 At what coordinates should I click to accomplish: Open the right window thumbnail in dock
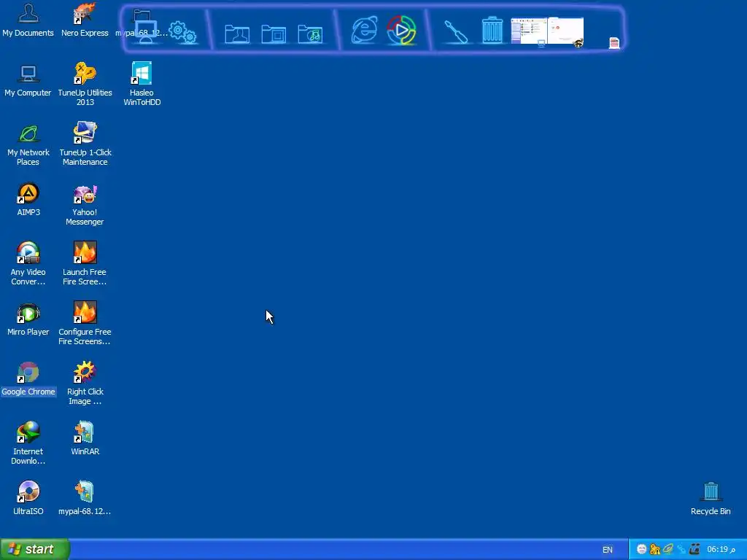coord(565,31)
